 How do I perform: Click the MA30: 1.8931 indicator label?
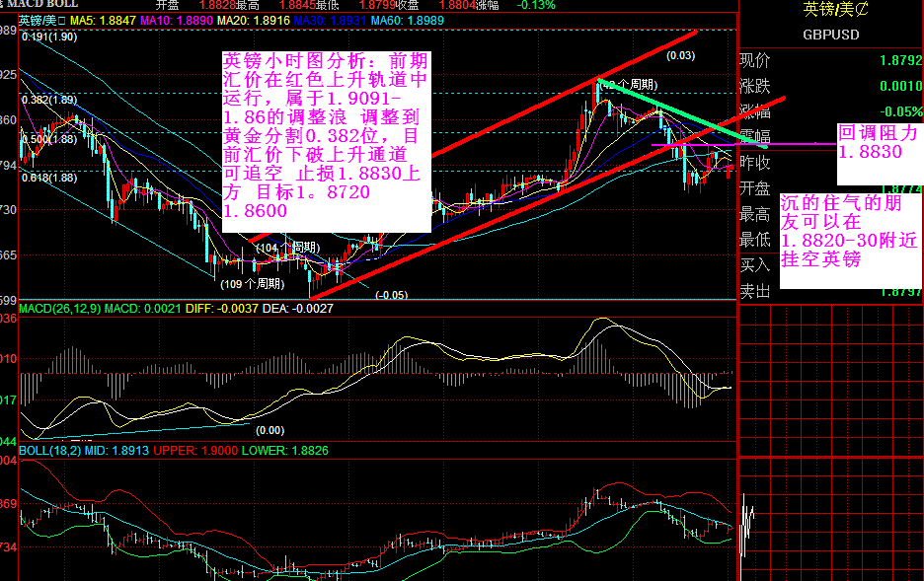coord(331,21)
